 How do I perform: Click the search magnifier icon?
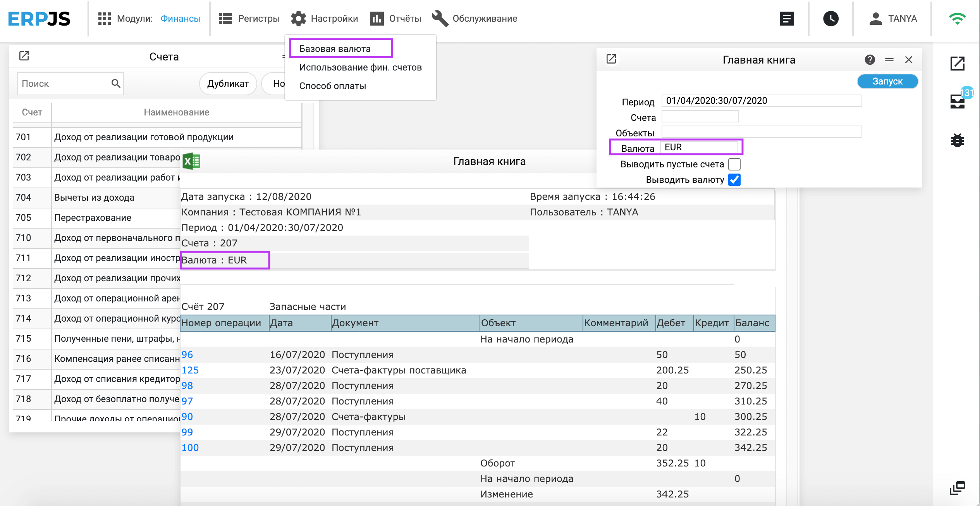tap(115, 83)
